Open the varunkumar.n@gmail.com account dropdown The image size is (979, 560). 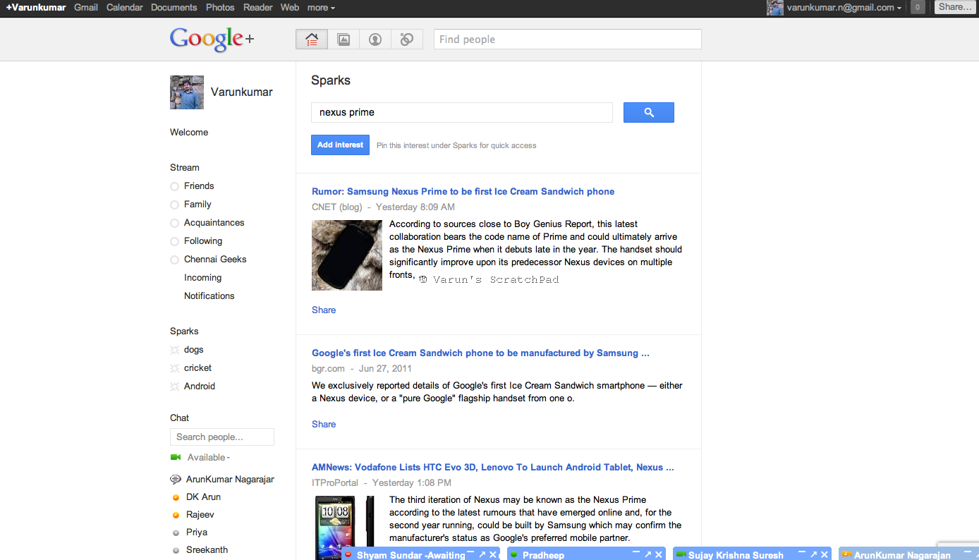tap(844, 8)
